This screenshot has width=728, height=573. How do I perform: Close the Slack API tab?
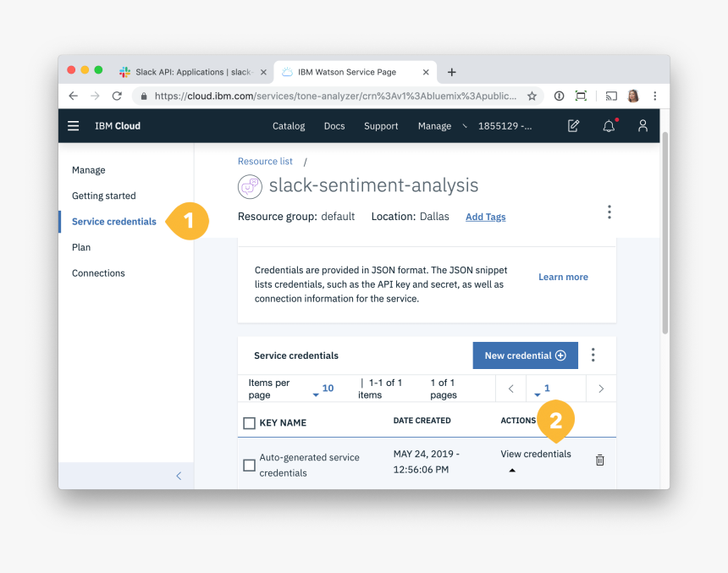click(x=263, y=73)
